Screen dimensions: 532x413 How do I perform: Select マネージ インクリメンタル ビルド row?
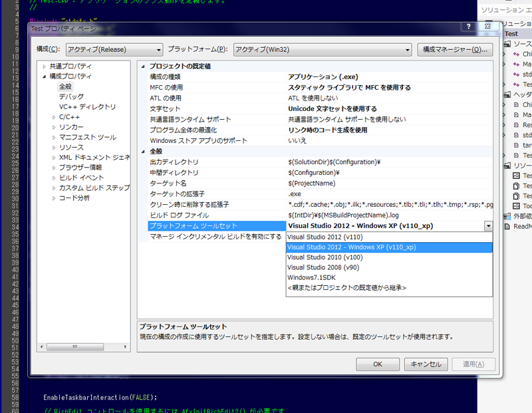tap(217, 237)
